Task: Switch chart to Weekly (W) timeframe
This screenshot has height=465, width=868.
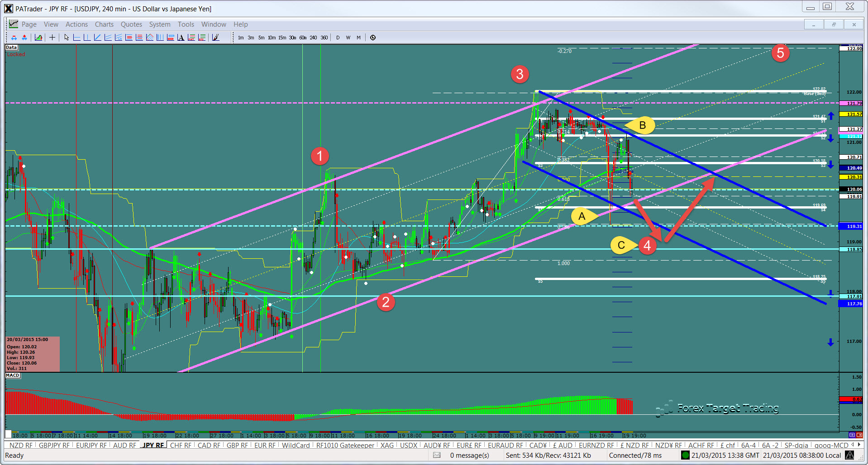Action: (x=348, y=38)
